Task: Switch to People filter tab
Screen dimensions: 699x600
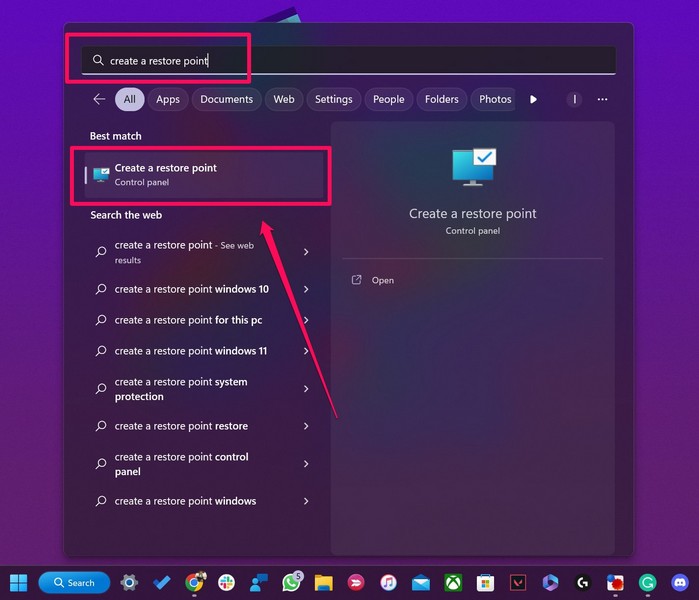Action: click(389, 99)
